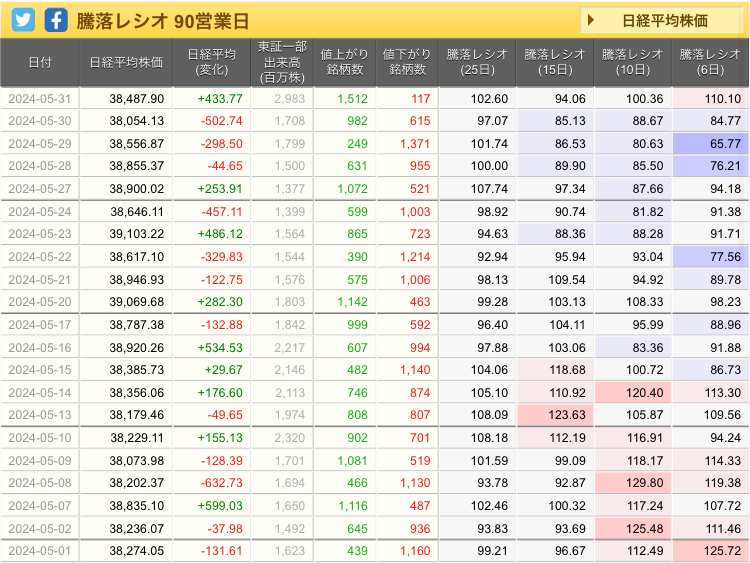Click the volume value 1,377
The image size is (750, 563).
(x=289, y=189)
